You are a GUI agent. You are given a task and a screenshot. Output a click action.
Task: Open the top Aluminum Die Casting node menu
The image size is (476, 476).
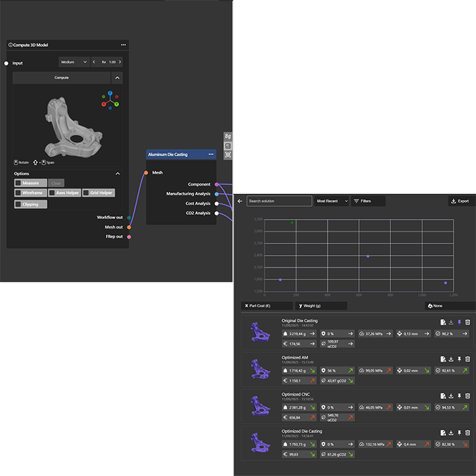coord(211,154)
